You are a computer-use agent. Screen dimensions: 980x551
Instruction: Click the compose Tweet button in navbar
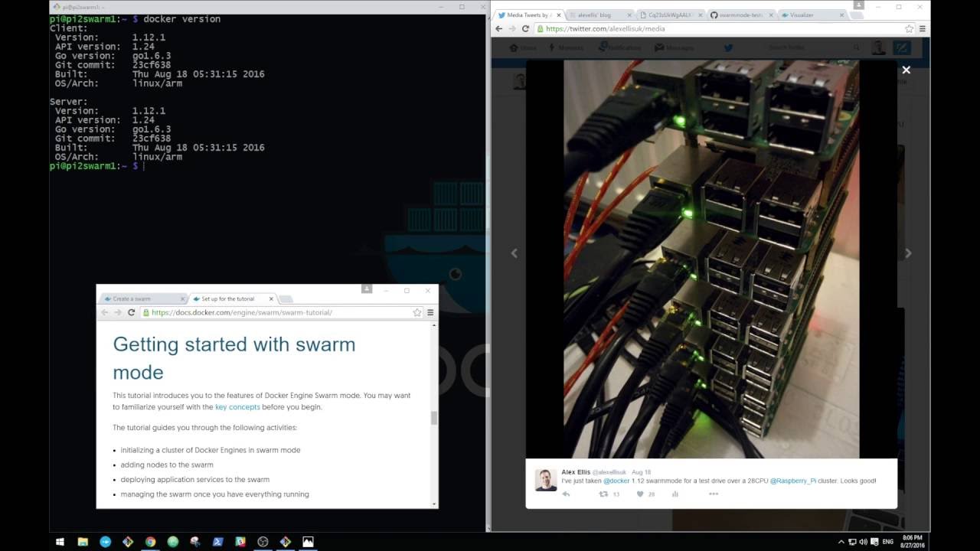coord(903,47)
